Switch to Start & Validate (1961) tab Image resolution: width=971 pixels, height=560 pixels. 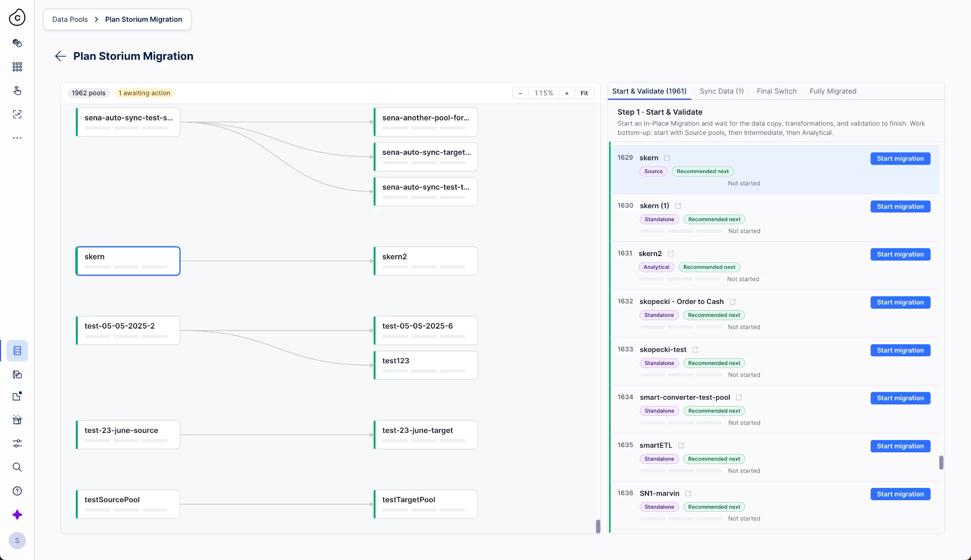(649, 91)
